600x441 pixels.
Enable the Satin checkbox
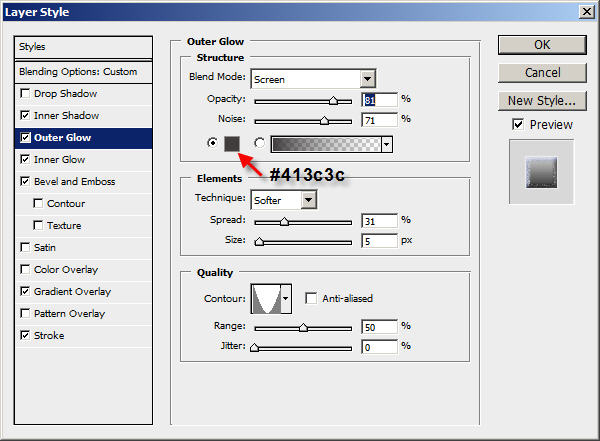[25, 247]
